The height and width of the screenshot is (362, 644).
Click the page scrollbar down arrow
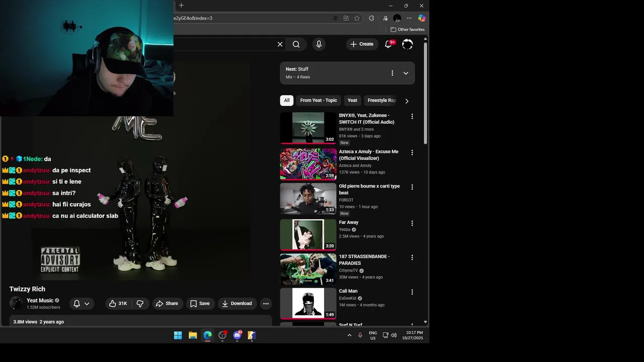coord(426,322)
